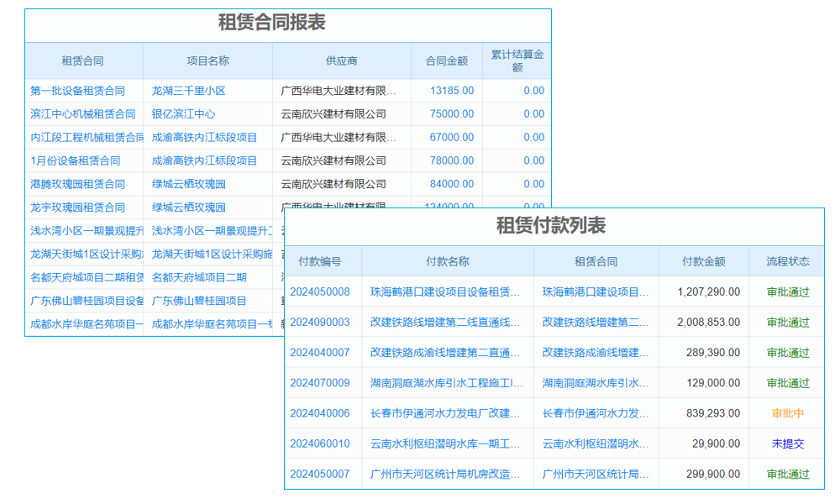Check 未提交 status of payment 2024060010
840x504 pixels.
coord(786,443)
